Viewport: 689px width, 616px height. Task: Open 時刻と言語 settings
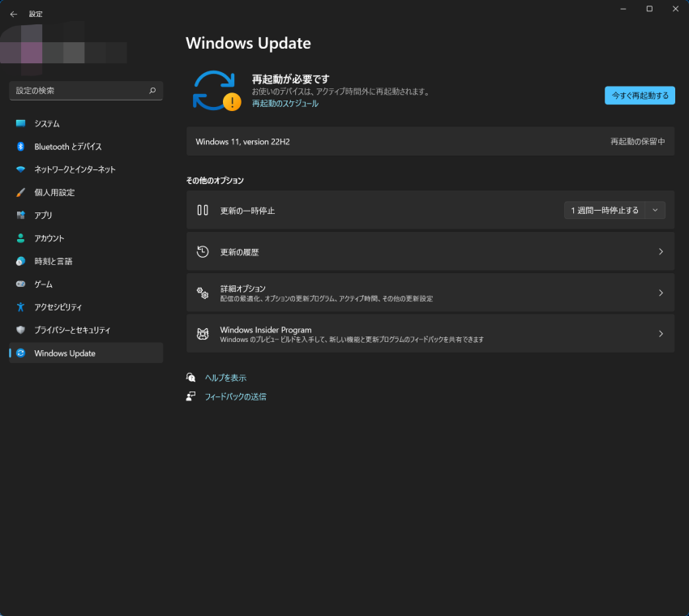pyautogui.click(x=86, y=261)
